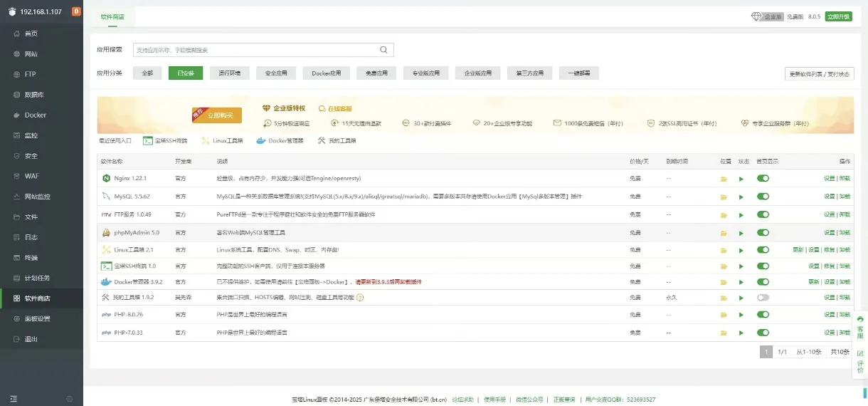Toggle MySQL homepage display switch

click(763, 197)
